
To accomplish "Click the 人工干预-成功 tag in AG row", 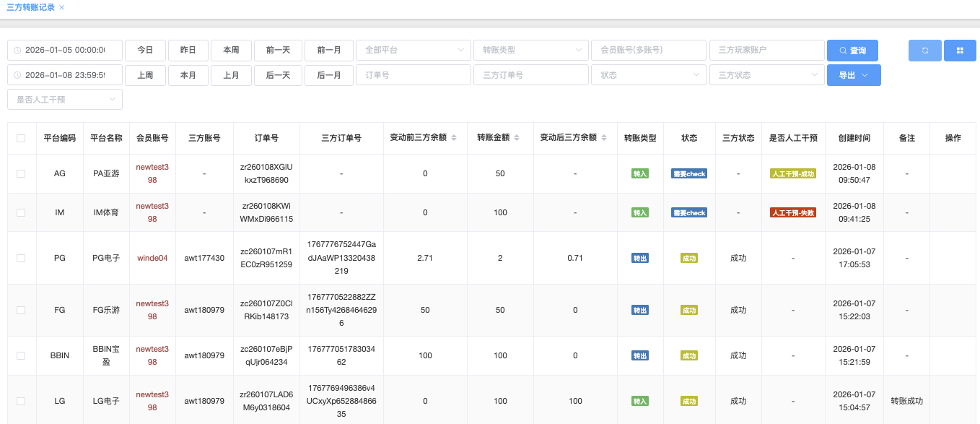I will tap(793, 173).
